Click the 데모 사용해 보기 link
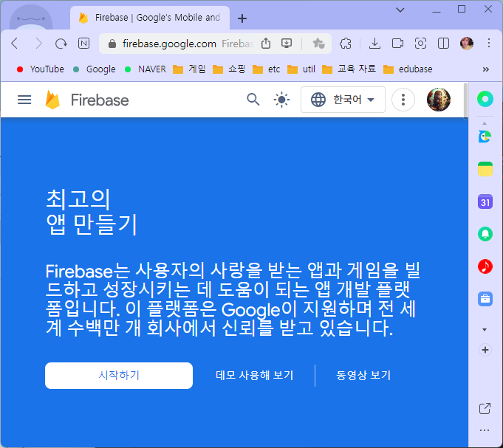 [x=254, y=375]
